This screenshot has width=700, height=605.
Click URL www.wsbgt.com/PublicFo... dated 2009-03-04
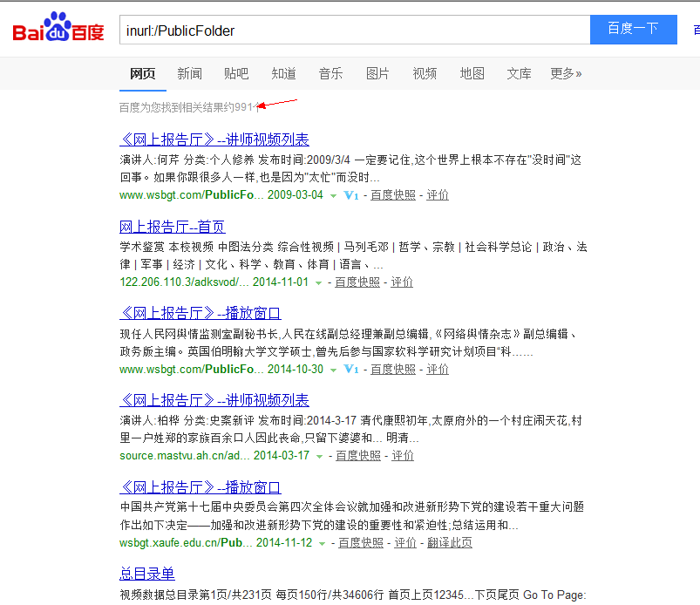click(192, 195)
